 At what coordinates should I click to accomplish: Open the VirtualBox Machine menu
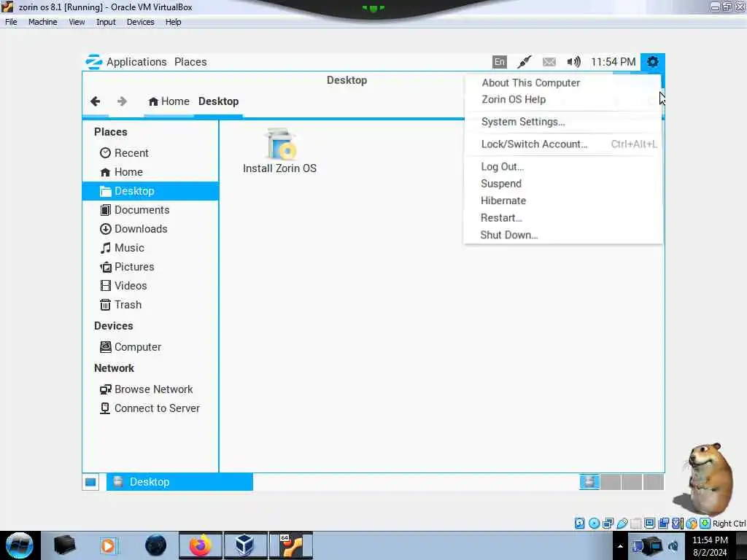click(x=43, y=22)
